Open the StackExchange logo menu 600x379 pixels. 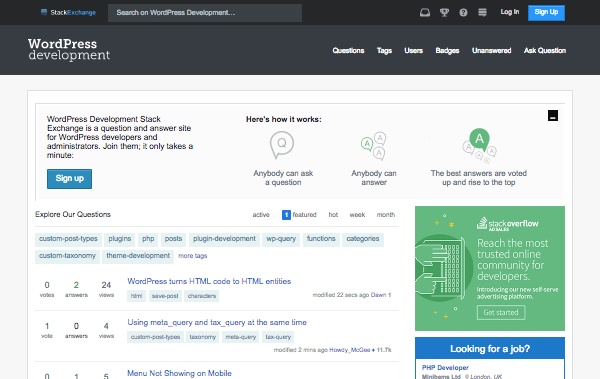point(68,13)
